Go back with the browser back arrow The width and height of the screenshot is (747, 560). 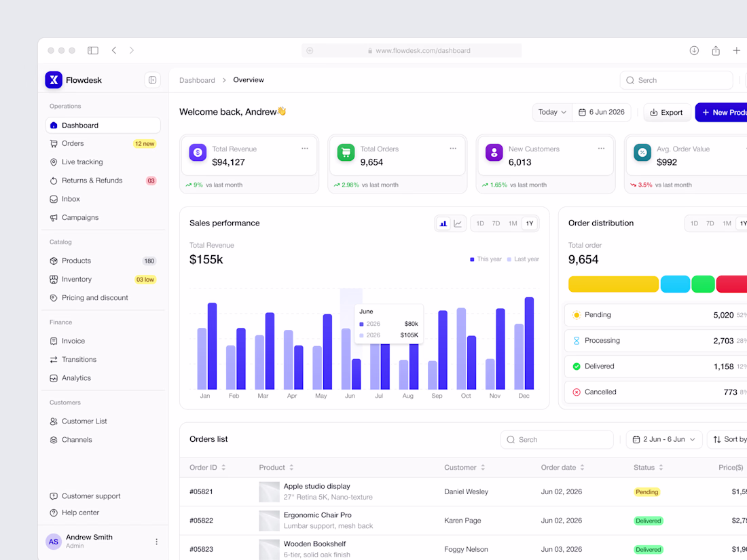114,50
